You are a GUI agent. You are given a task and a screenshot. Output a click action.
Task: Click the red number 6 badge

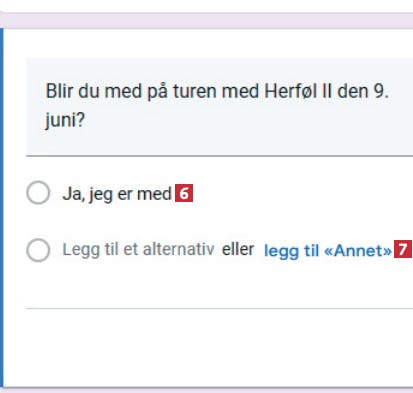184,193
